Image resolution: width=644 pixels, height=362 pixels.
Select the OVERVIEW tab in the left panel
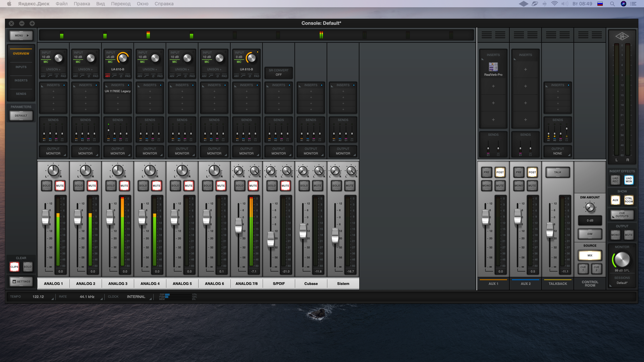click(21, 54)
